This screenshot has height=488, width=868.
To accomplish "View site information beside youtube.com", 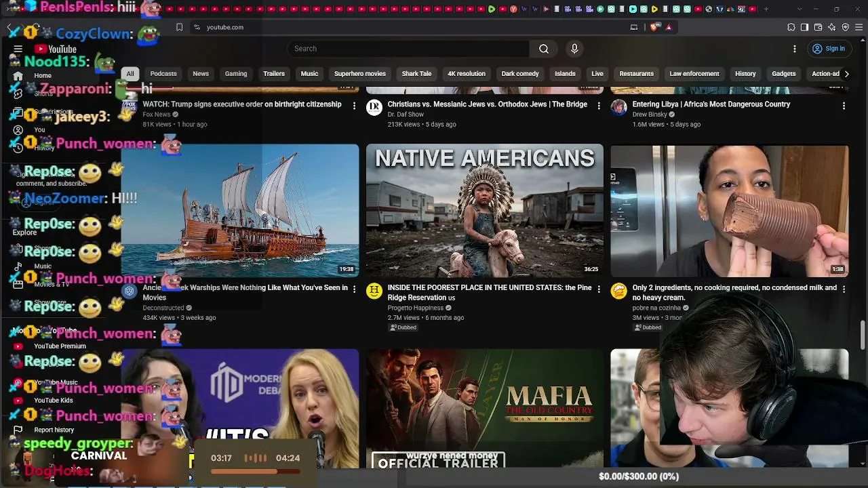I will click(197, 27).
